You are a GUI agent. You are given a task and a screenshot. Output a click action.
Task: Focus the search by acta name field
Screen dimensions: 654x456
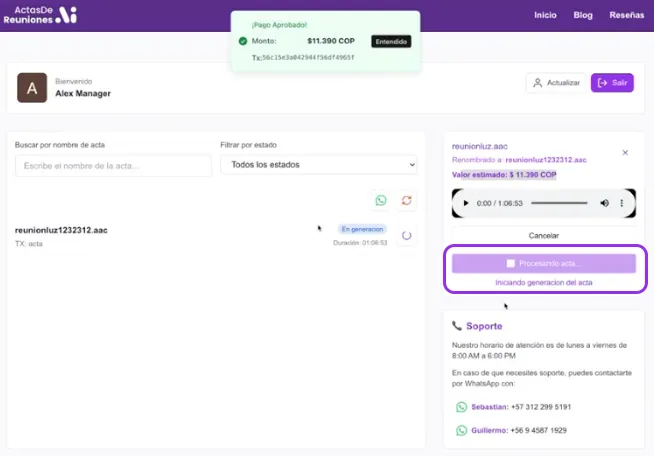[x=113, y=165]
